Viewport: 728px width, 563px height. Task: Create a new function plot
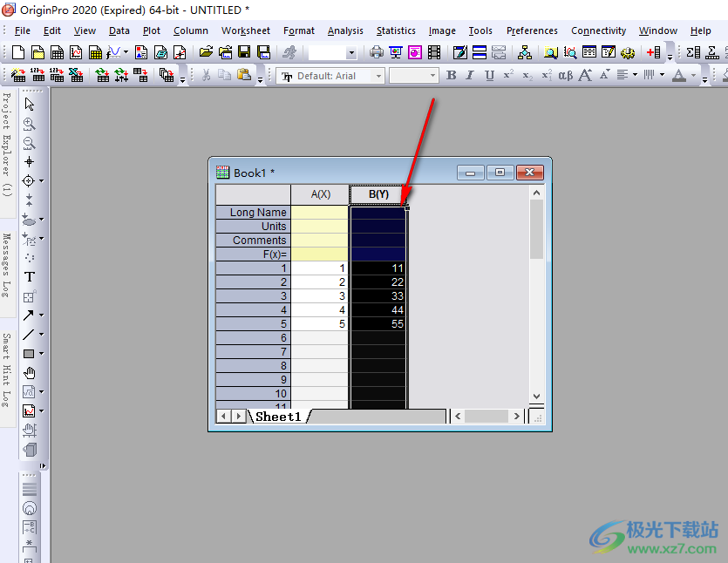tap(113, 52)
